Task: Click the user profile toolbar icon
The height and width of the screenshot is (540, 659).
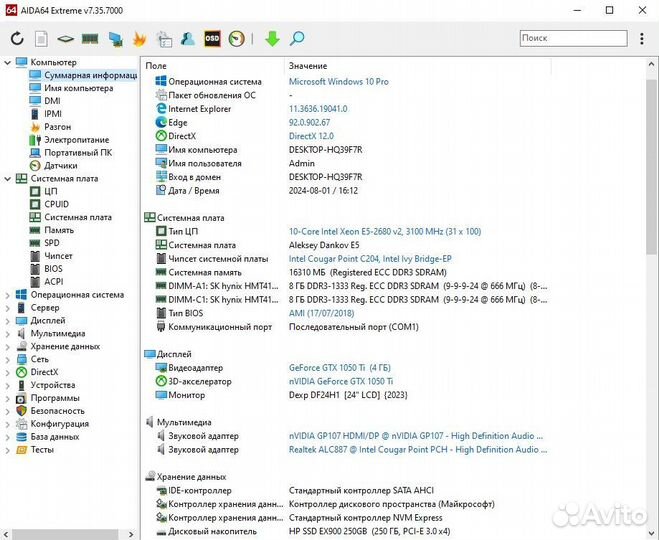Action: tap(188, 39)
